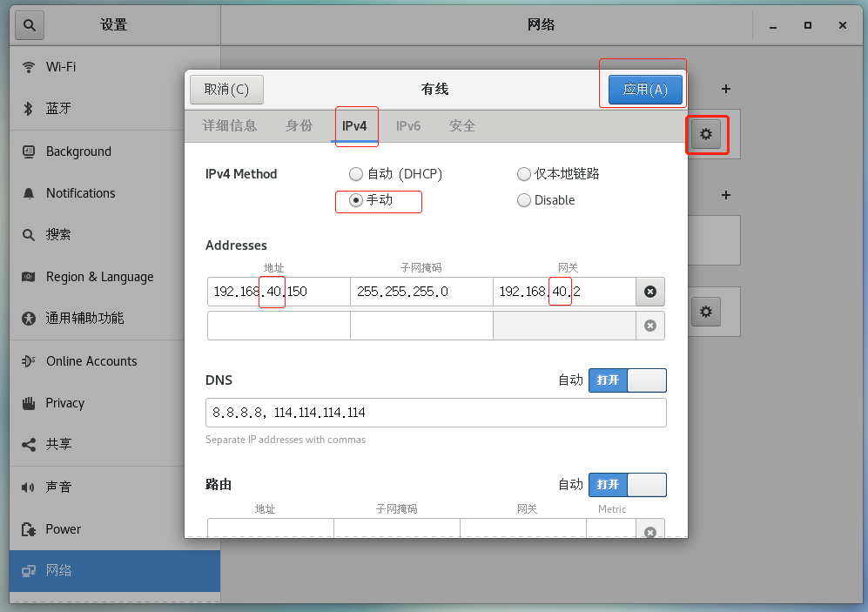Click the Region & Language camera icon
The height and width of the screenshot is (612, 868).
tap(28, 277)
